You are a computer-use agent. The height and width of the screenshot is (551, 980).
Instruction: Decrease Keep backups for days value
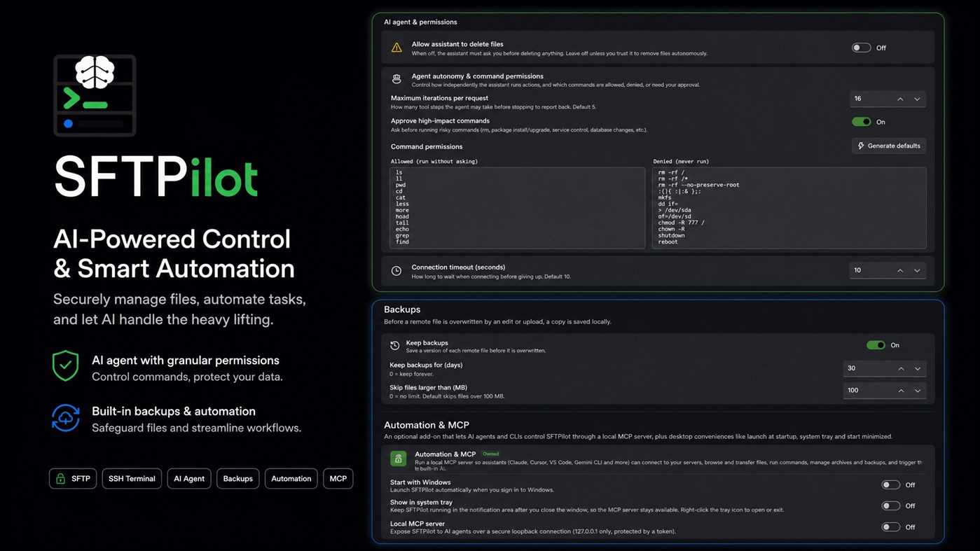click(918, 368)
